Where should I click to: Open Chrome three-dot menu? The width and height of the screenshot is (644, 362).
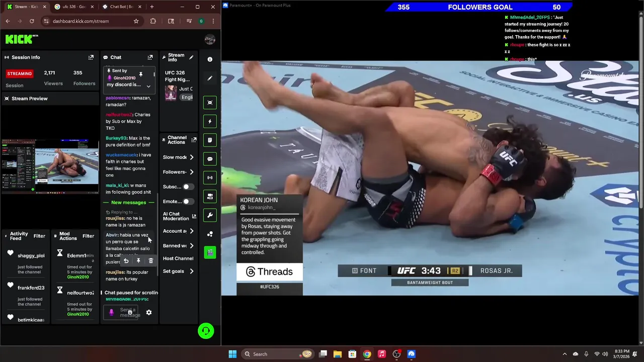(213, 21)
